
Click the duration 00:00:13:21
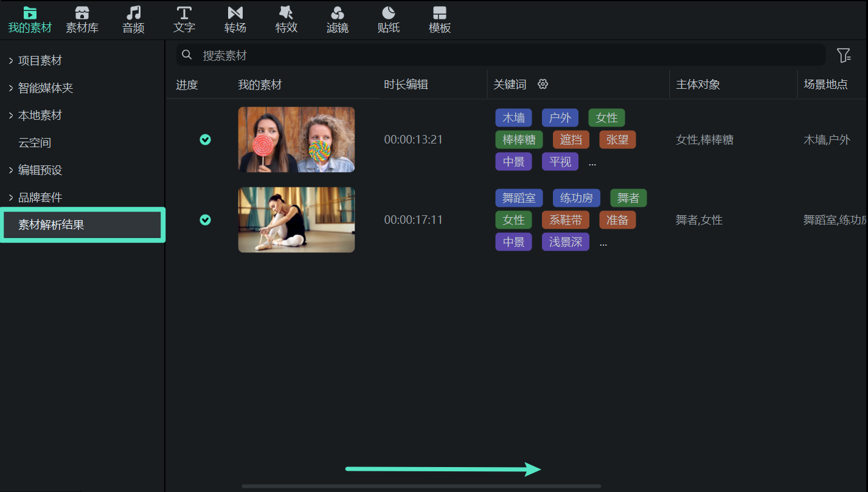point(414,140)
